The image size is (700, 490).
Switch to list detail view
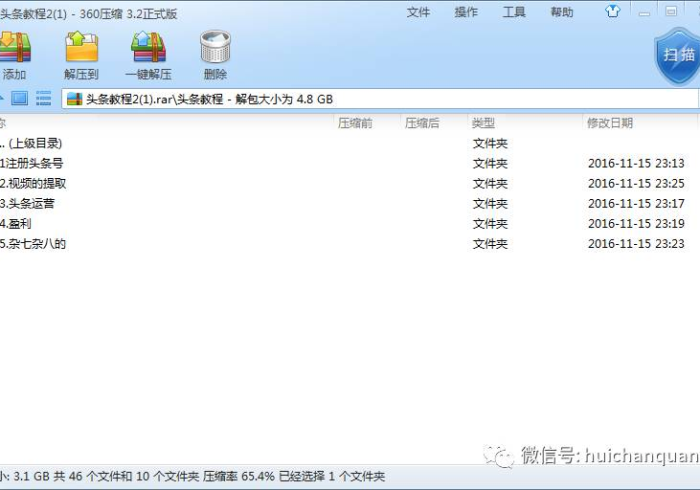43,98
